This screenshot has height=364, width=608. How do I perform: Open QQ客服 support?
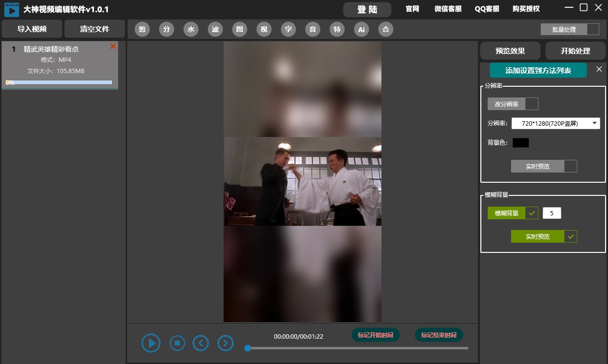tap(487, 9)
